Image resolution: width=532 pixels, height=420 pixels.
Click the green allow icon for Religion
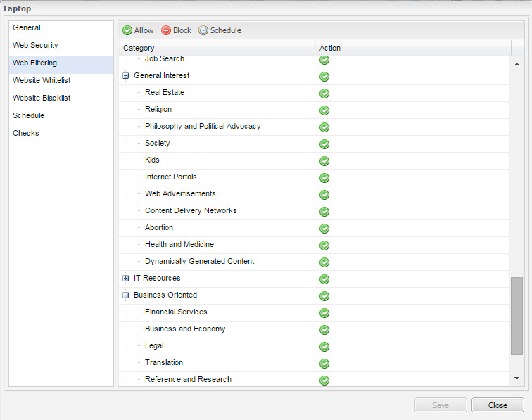[324, 110]
